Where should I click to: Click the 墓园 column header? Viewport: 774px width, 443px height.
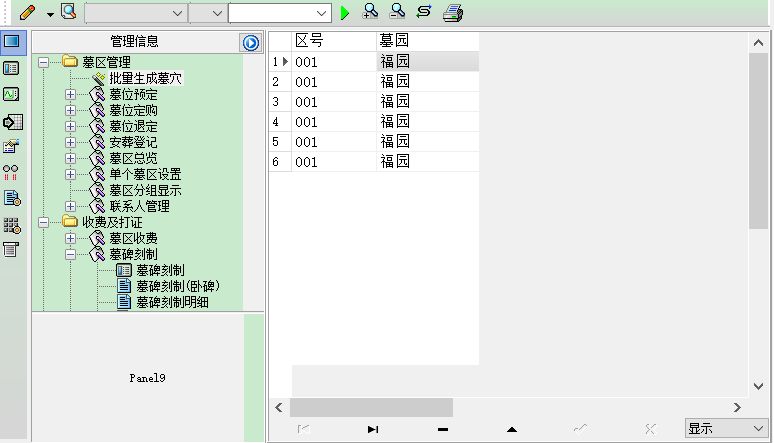click(427, 40)
